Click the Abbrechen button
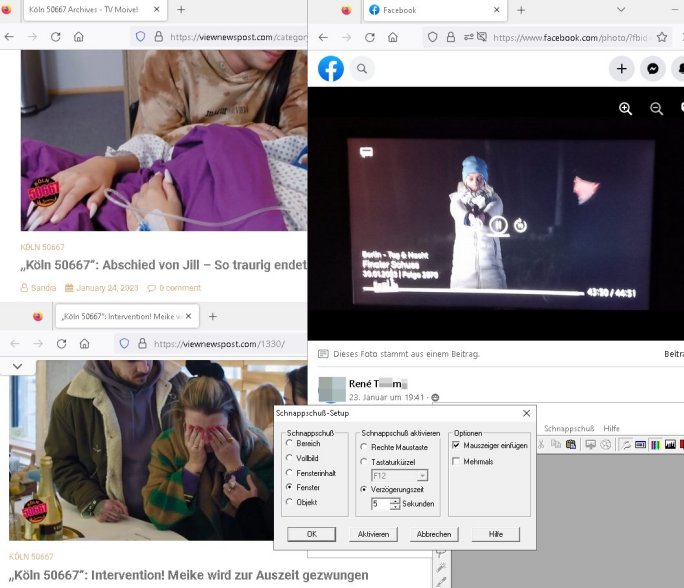The width and height of the screenshot is (684, 588). click(434, 534)
